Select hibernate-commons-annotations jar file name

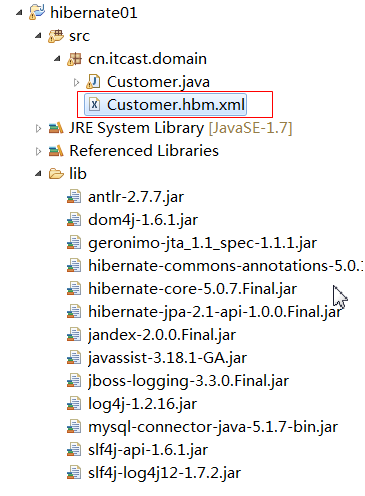point(226,266)
